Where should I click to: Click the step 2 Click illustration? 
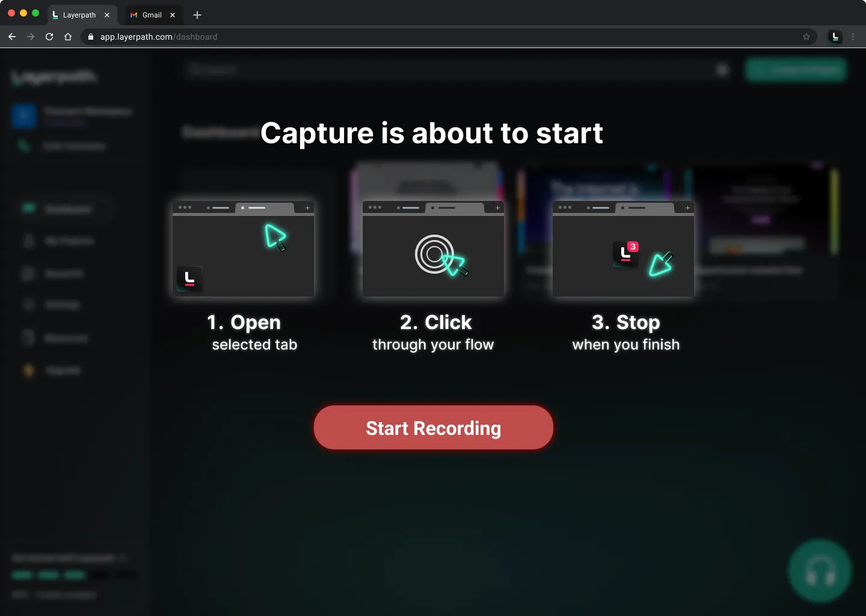(x=433, y=249)
